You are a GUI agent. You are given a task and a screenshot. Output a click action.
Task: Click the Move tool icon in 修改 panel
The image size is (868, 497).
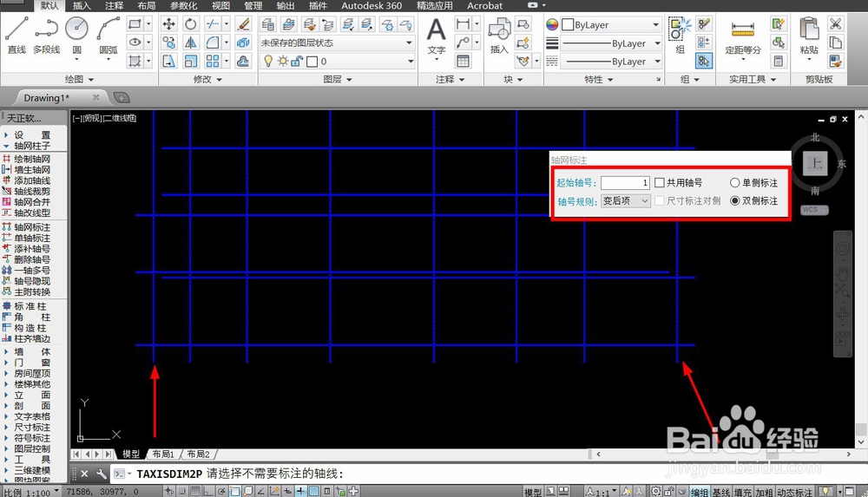[169, 23]
